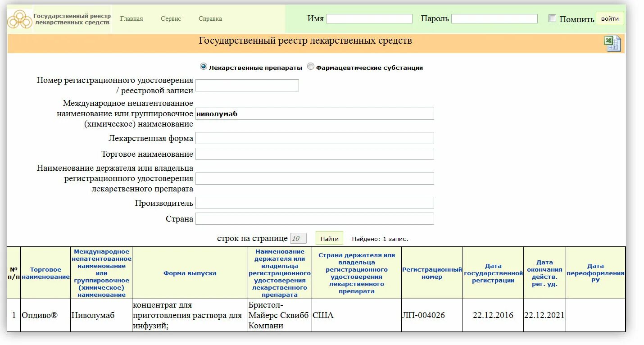Focus the Имя login field
Image resolution: width=644 pixels, height=345 pixels.
[x=369, y=19]
